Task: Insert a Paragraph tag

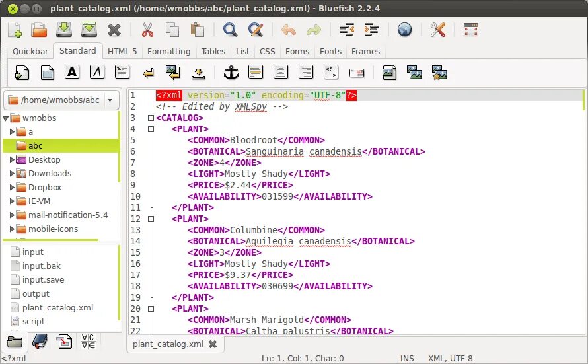Action: click(122, 72)
